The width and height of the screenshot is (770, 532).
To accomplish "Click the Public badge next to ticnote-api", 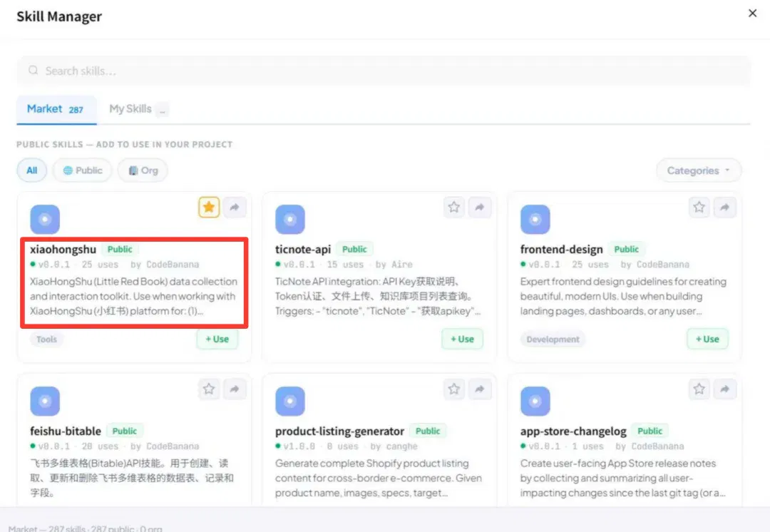I will [354, 250].
